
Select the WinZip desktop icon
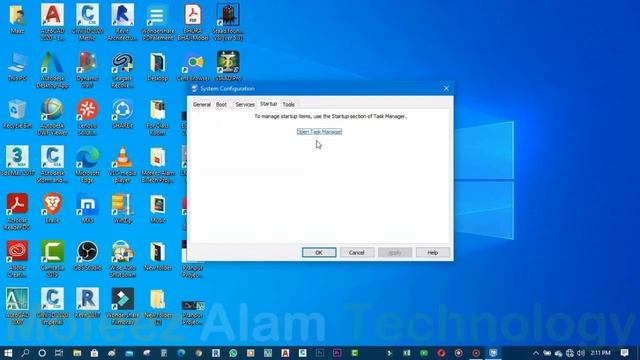[x=122, y=208]
